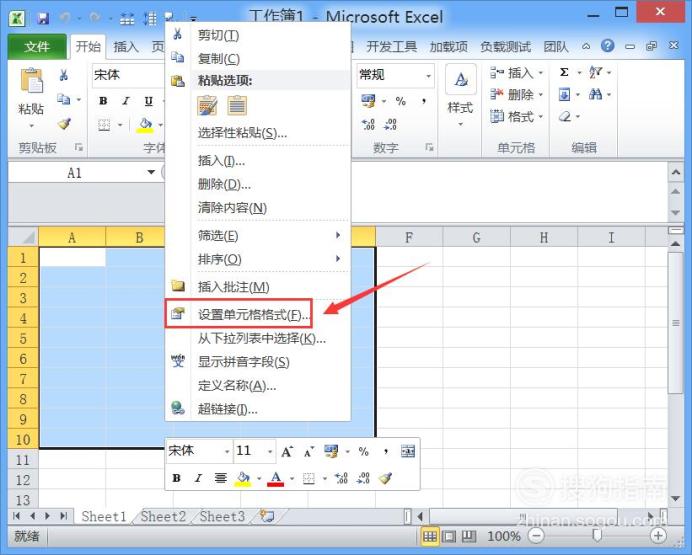Open the 样式 styles button
This screenshot has width=692, height=555.
pos(460,96)
